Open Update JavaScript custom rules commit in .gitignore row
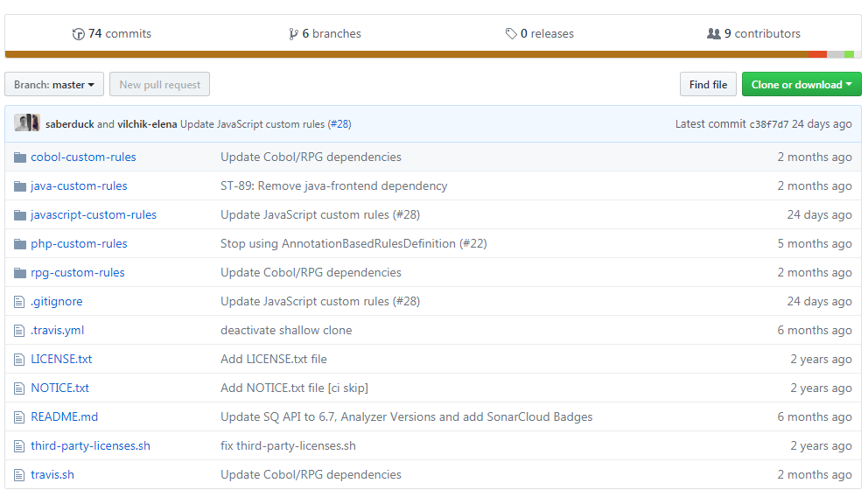868x497 pixels. coord(320,301)
